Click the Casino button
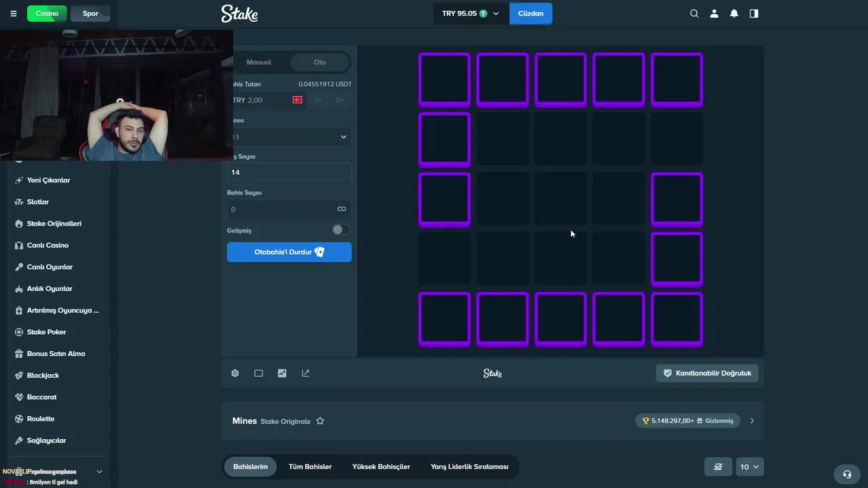 coord(47,14)
